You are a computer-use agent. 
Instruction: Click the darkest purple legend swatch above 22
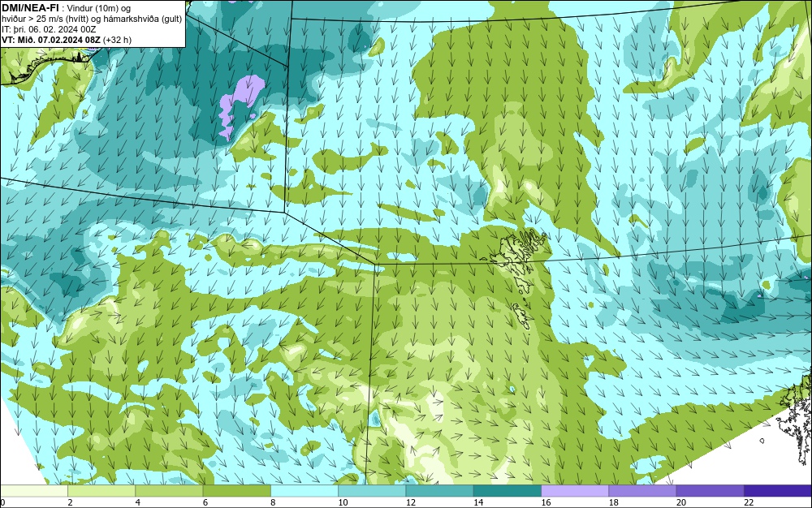click(x=778, y=491)
